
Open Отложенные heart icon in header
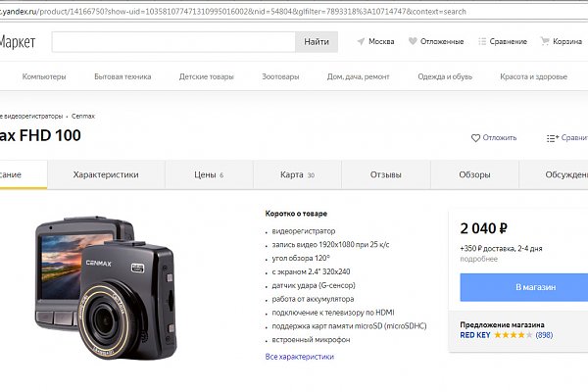click(413, 42)
